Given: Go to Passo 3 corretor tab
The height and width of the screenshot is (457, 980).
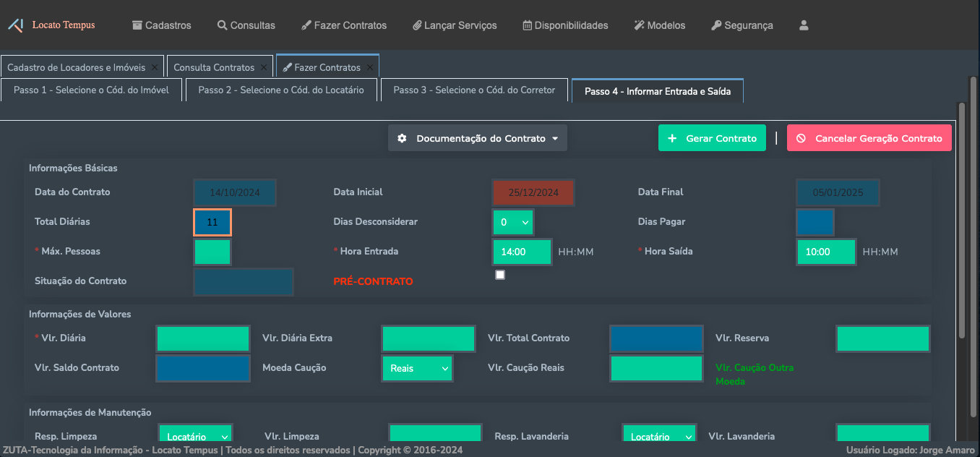Looking at the screenshot, I should 474,90.
